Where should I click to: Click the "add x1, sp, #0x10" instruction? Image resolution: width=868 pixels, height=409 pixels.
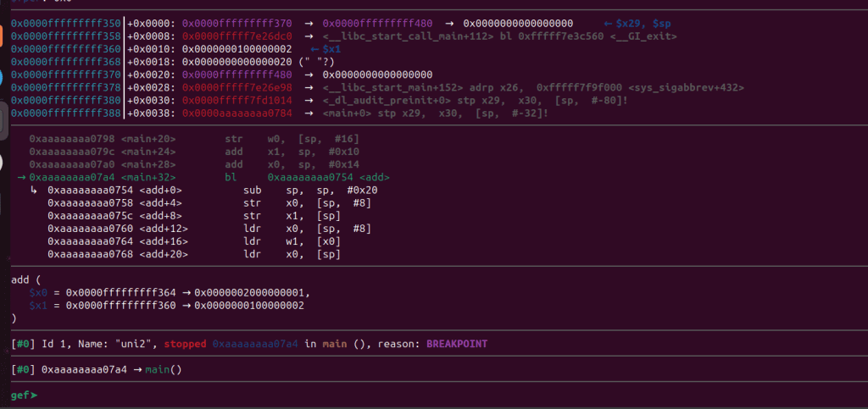pos(292,152)
